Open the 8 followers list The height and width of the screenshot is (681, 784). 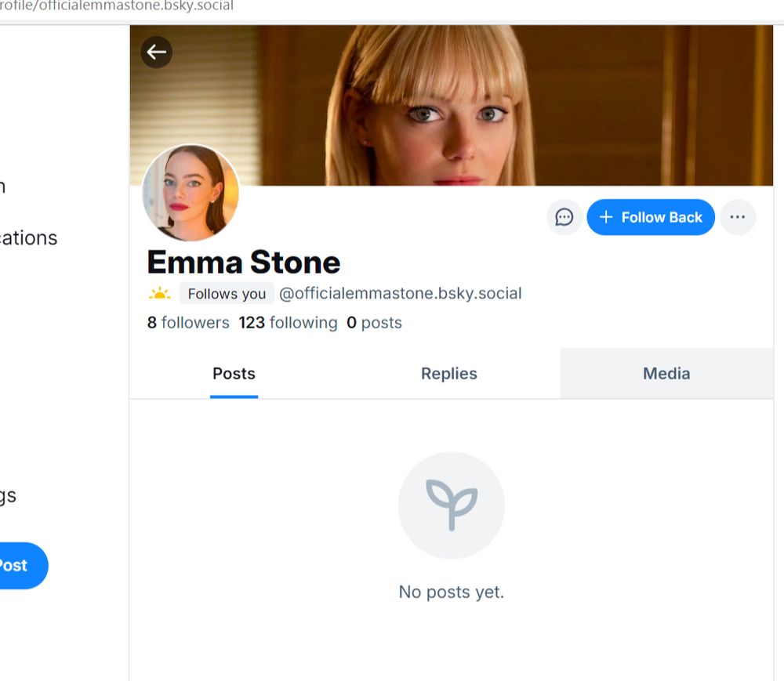[188, 323]
